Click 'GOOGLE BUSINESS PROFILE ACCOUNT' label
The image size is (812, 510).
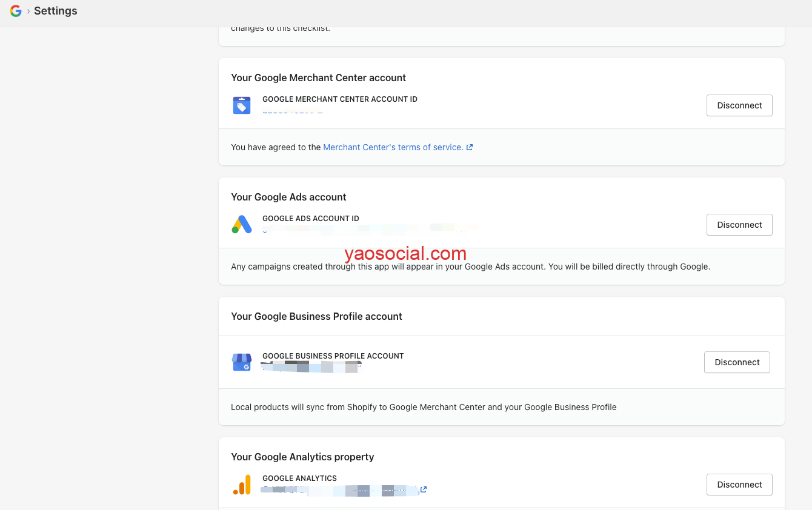333,356
